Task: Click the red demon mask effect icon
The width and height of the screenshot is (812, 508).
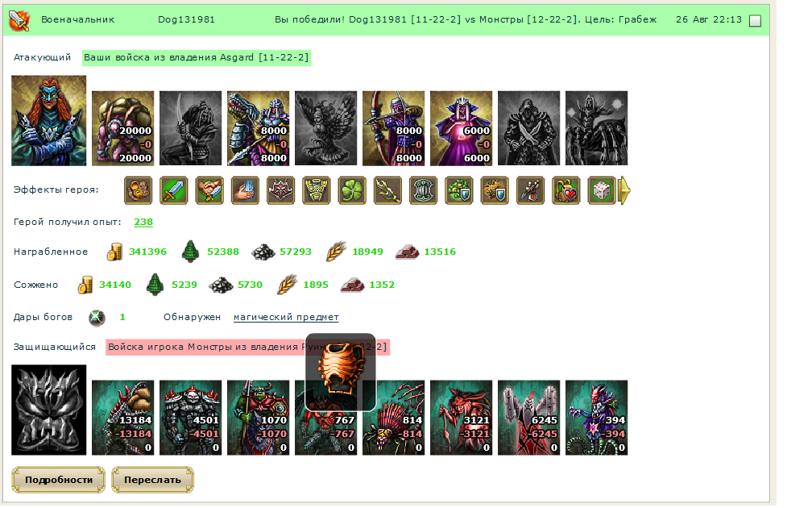Action: point(280,190)
